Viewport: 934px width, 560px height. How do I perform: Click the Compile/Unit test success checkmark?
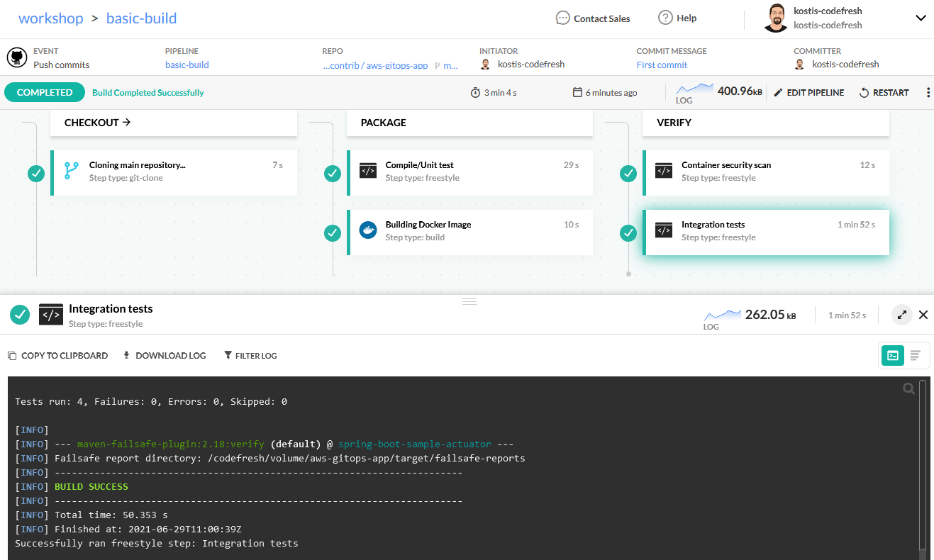333,173
